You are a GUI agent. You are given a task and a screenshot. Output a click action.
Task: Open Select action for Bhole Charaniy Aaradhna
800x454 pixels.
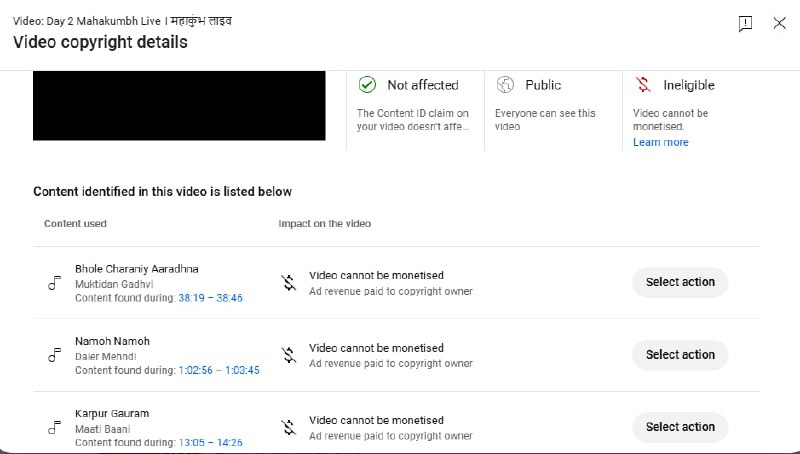pos(680,282)
